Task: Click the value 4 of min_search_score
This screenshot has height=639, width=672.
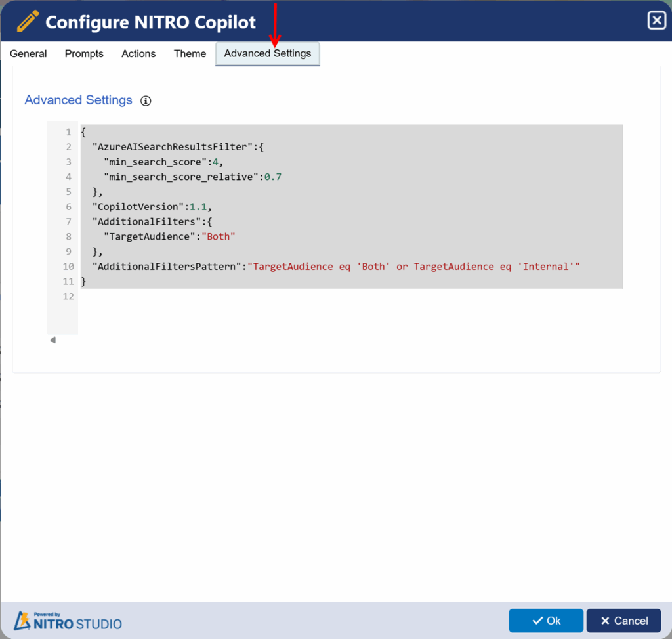Action: click(215, 162)
